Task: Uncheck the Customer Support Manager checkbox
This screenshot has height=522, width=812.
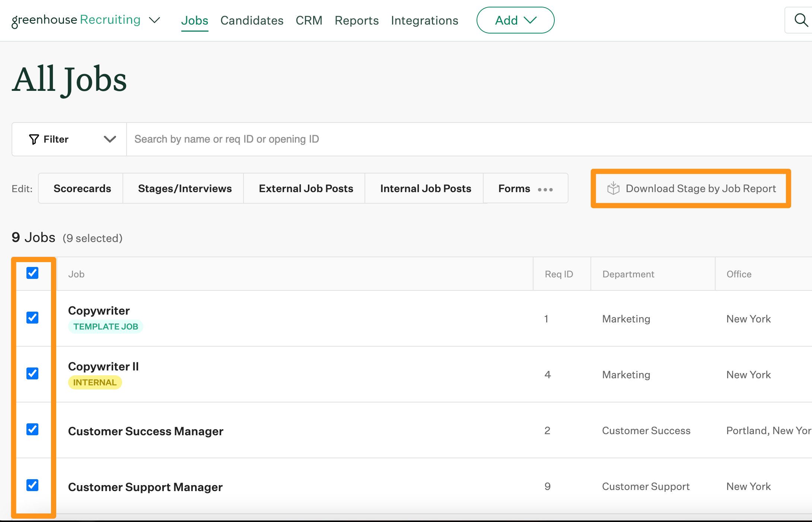Action: (x=32, y=485)
